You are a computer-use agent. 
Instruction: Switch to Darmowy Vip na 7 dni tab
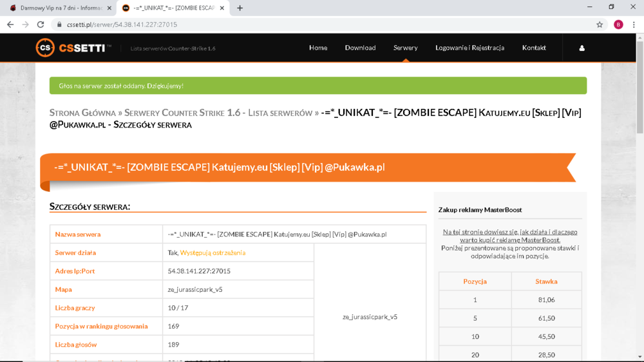[x=57, y=8]
